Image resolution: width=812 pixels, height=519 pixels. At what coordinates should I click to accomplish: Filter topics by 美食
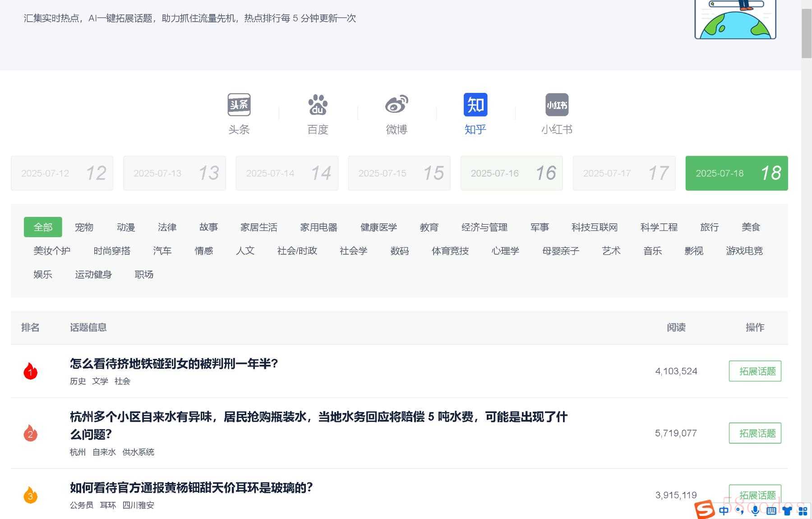click(x=751, y=227)
